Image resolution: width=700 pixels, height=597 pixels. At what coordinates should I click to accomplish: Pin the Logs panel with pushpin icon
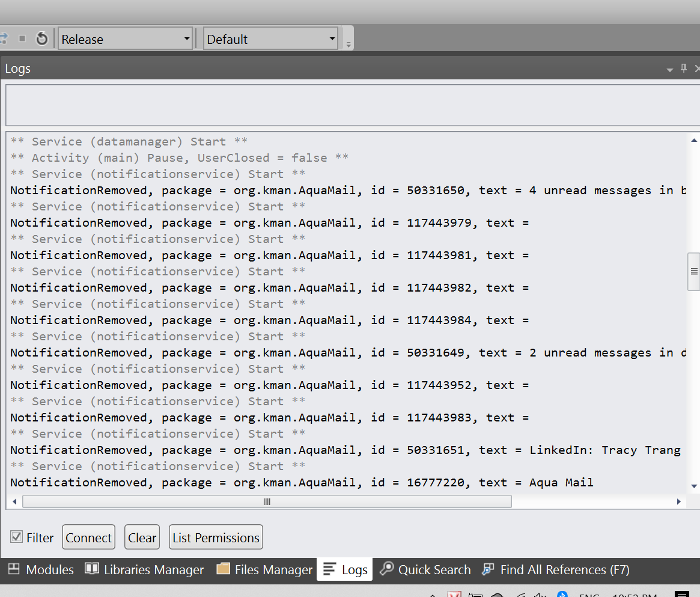pyautogui.click(x=684, y=69)
